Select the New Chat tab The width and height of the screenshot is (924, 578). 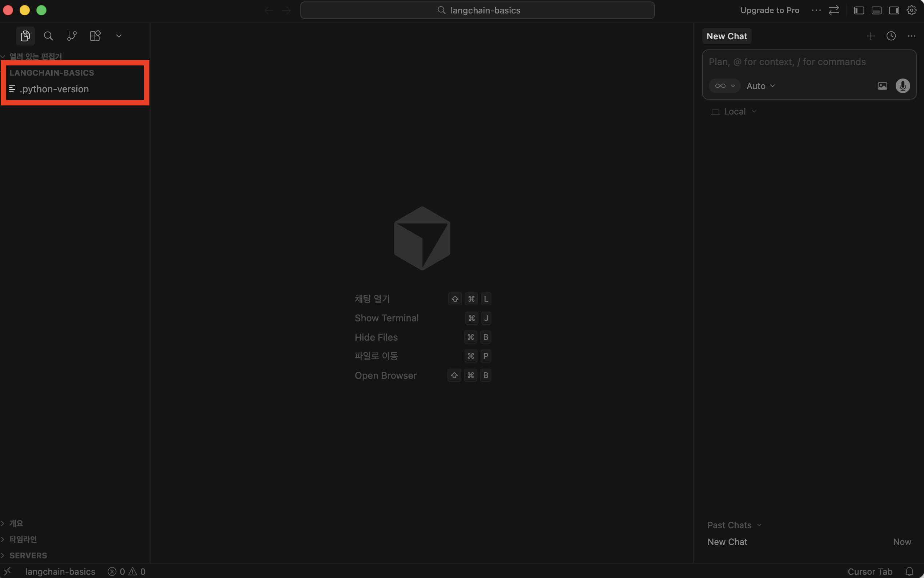pos(726,36)
